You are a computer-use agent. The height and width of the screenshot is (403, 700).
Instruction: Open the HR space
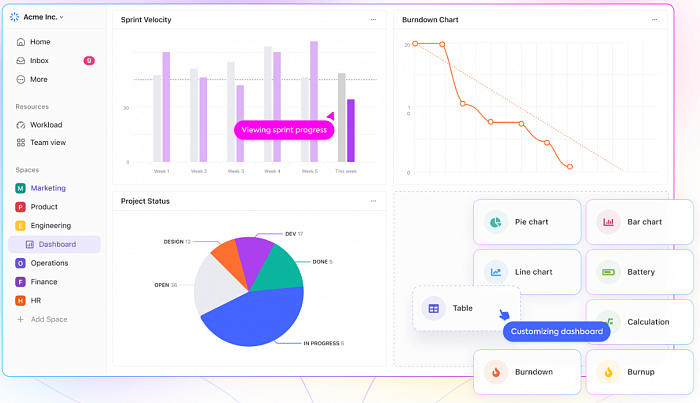pyautogui.click(x=36, y=301)
